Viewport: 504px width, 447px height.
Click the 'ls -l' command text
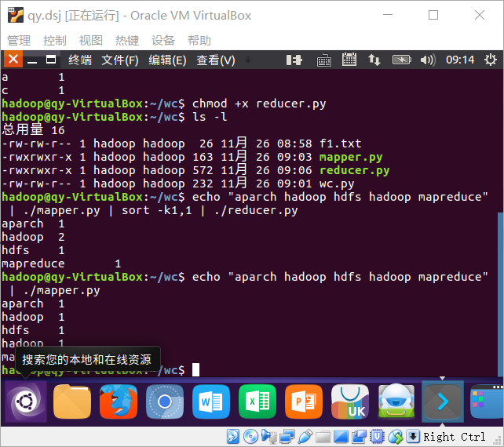(210, 117)
